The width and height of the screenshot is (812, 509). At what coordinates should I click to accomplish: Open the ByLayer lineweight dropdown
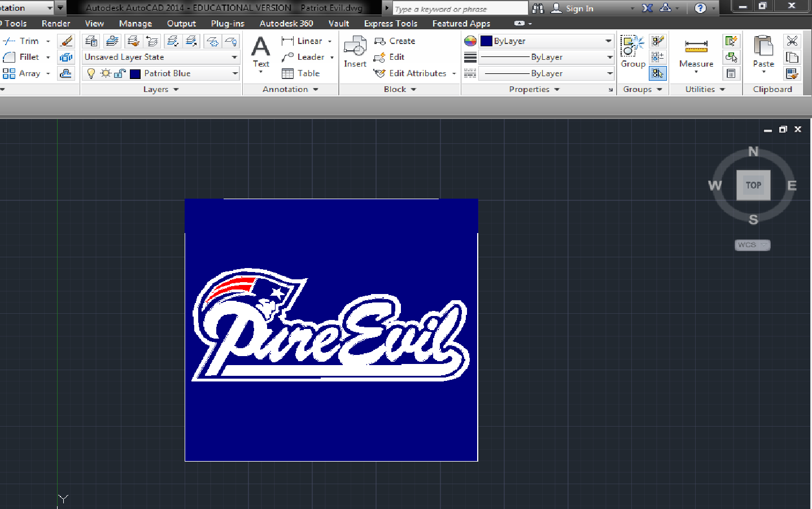(546, 57)
